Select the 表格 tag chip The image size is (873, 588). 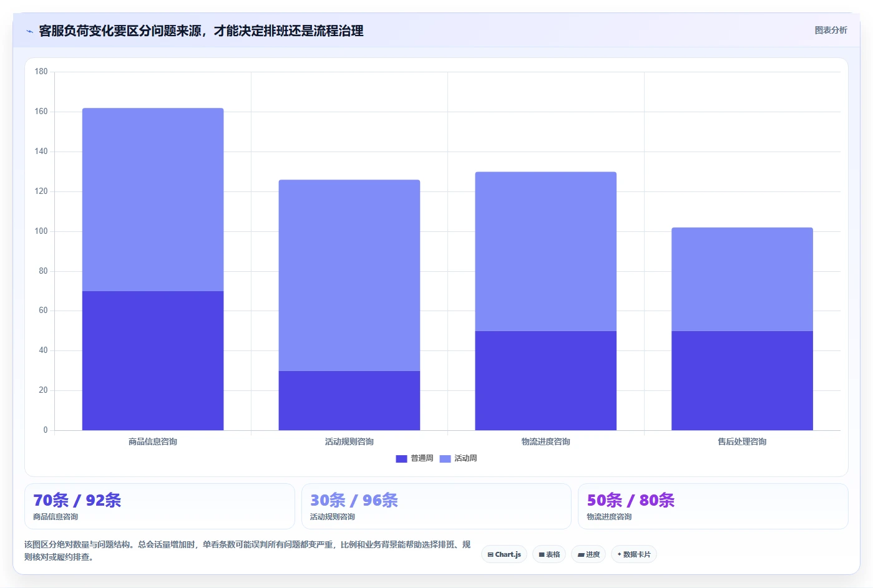(x=549, y=554)
